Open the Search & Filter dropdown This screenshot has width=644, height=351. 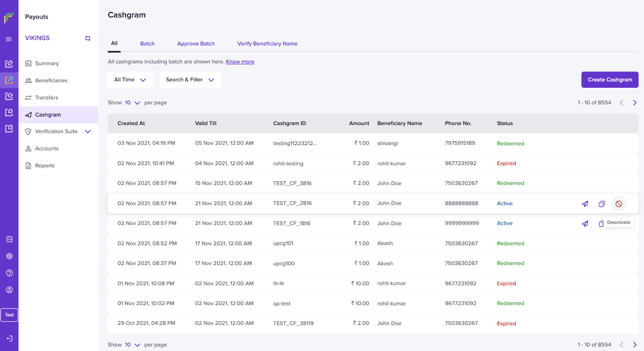[x=190, y=80]
